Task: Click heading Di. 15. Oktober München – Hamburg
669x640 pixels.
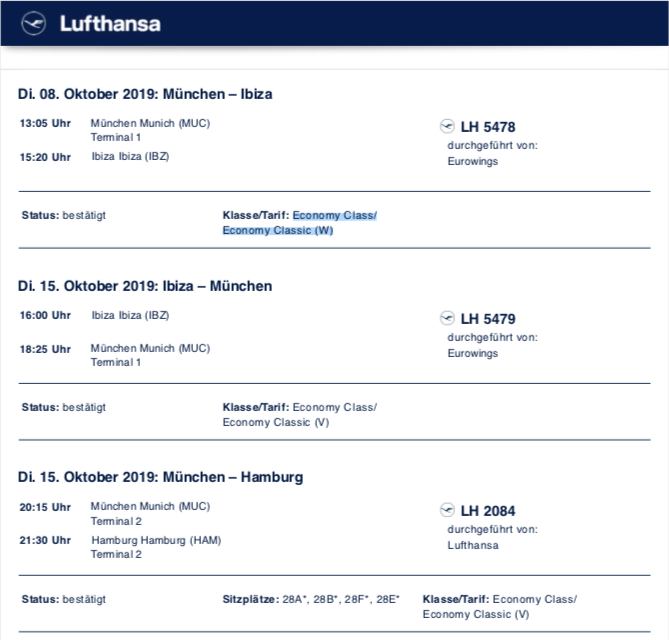Action: [160, 477]
